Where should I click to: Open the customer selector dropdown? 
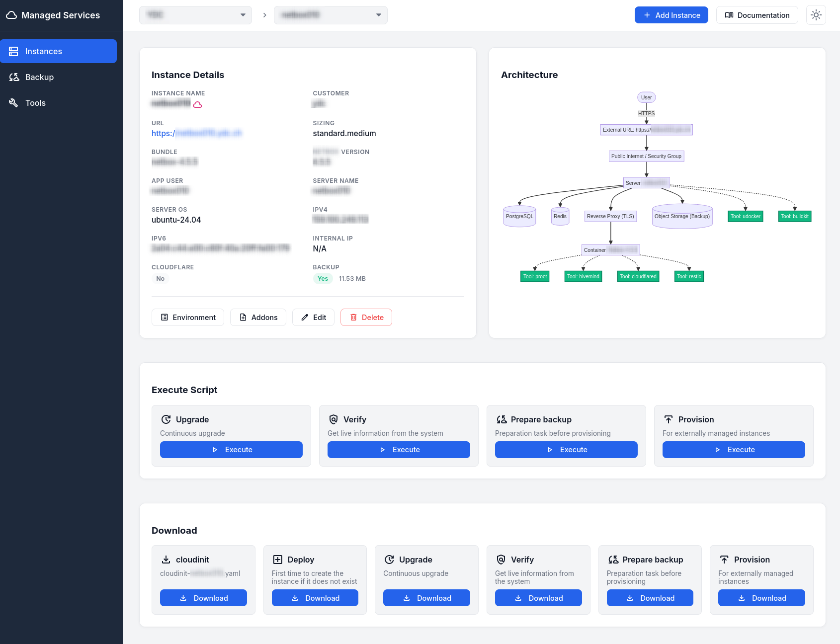click(x=195, y=15)
